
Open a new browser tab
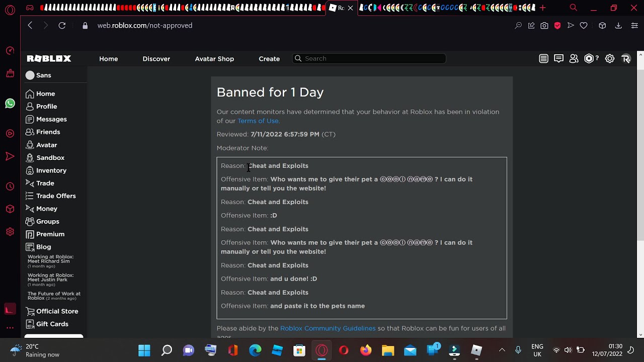point(542,8)
